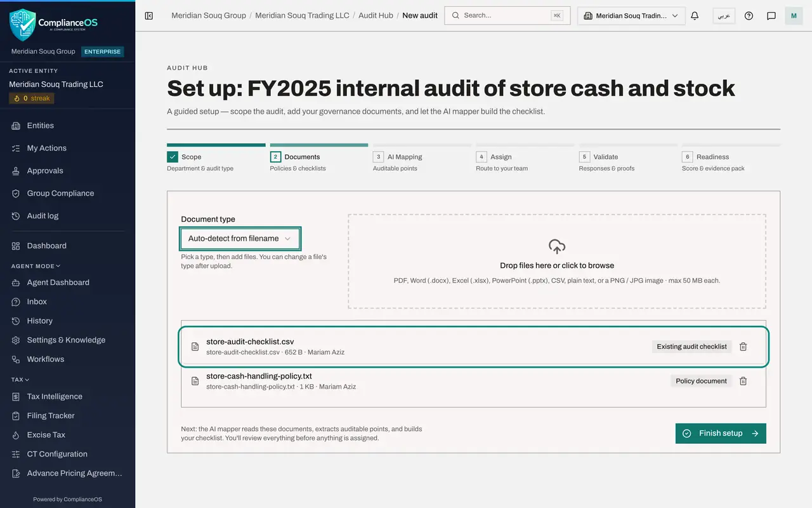Change type of Existing audit checklist tag
Viewport: 812px width, 508px height.
[691, 347]
